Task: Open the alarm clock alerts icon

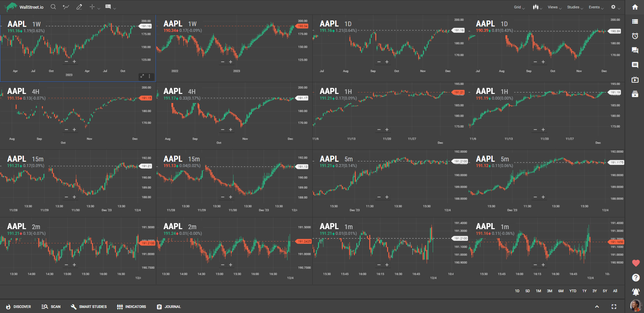Action: pos(635,36)
